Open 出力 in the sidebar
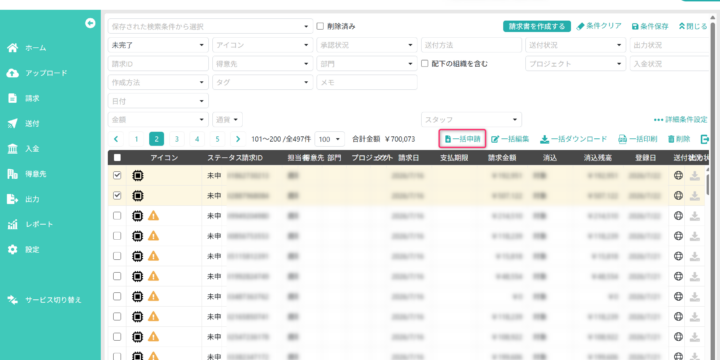 tap(24, 199)
